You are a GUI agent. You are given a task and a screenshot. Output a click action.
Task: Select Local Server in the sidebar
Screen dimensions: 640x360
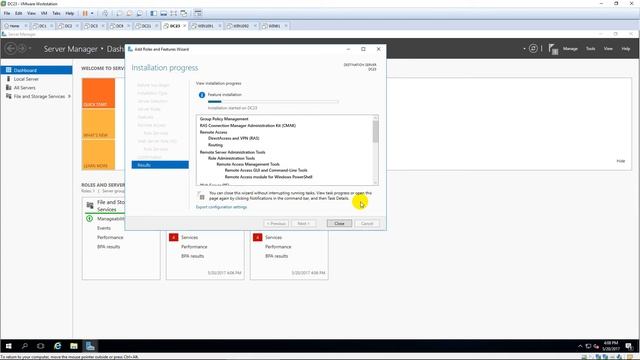click(x=36, y=79)
